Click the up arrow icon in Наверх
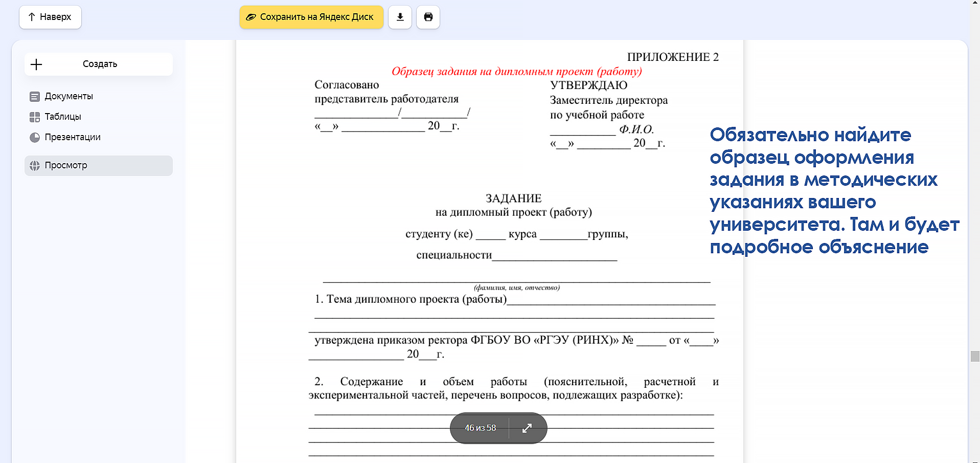Viewport: 980px width, 463px height. click(x=32, y=17)
